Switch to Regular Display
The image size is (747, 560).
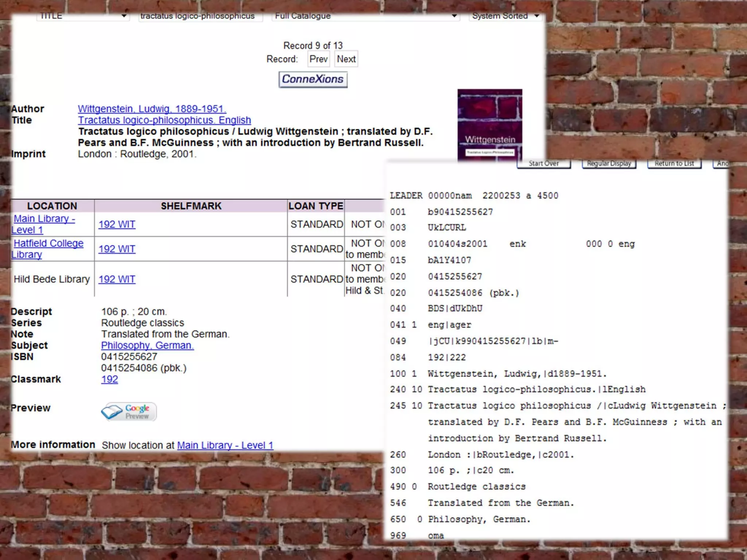tap(609, 164)
